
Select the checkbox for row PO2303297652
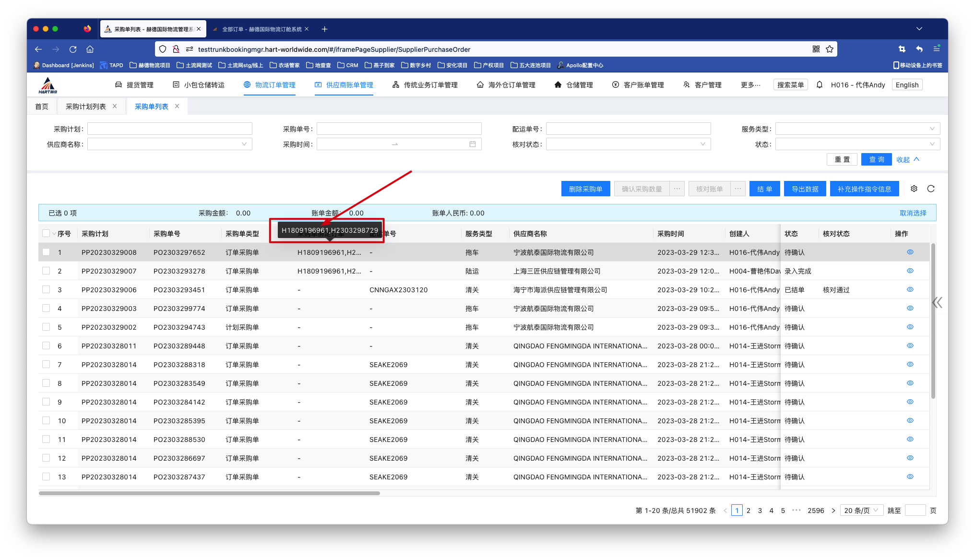tap(46, 252)
